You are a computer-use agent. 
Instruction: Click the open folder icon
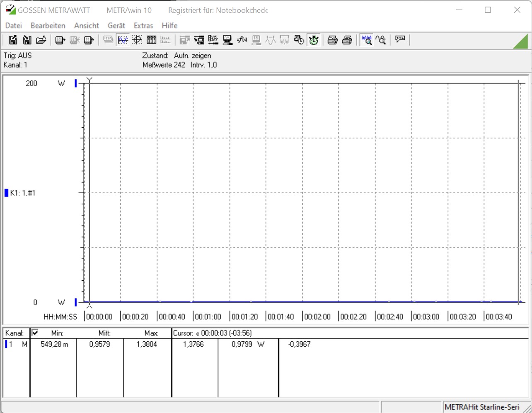(41, 40)
